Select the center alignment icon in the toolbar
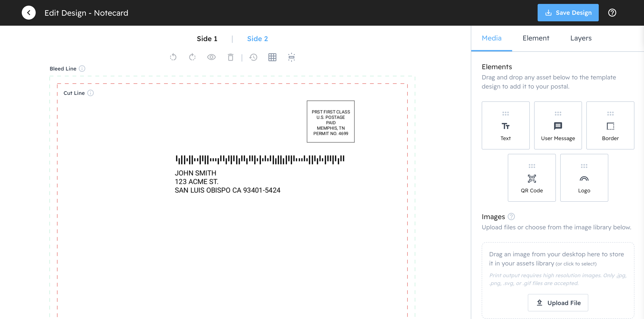 [x=292, y=57]
